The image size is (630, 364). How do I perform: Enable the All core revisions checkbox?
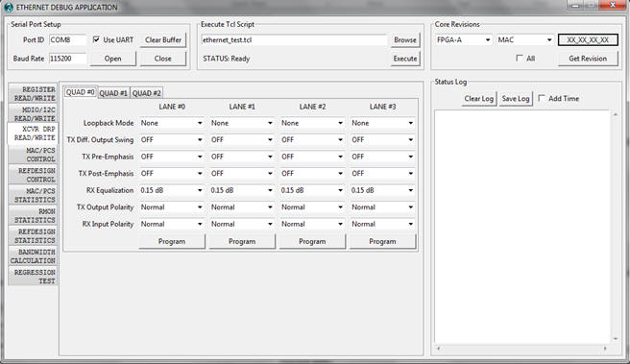point(520,59)
